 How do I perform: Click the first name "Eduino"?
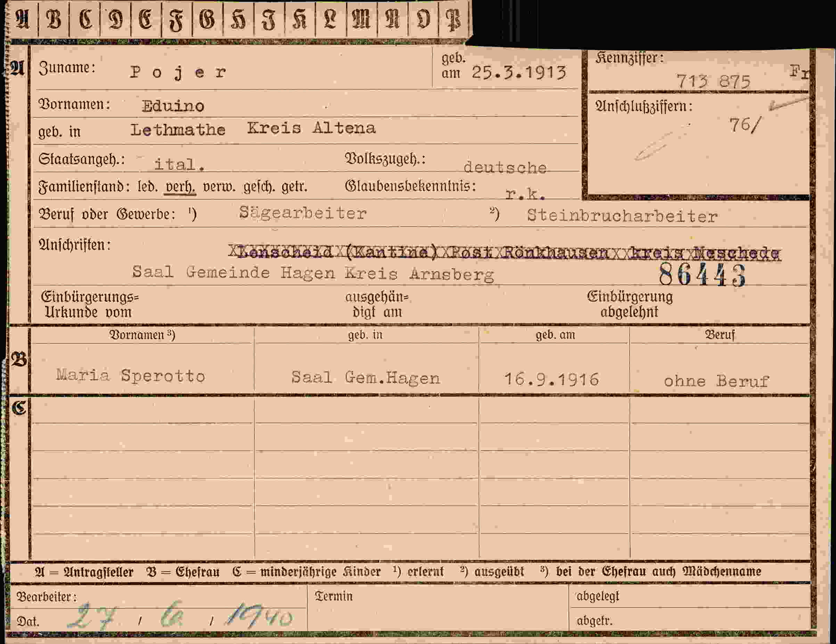tap(173, 106)
